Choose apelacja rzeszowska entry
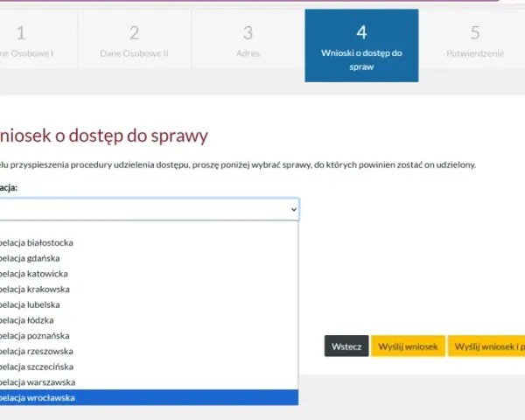 click(149, 352)
